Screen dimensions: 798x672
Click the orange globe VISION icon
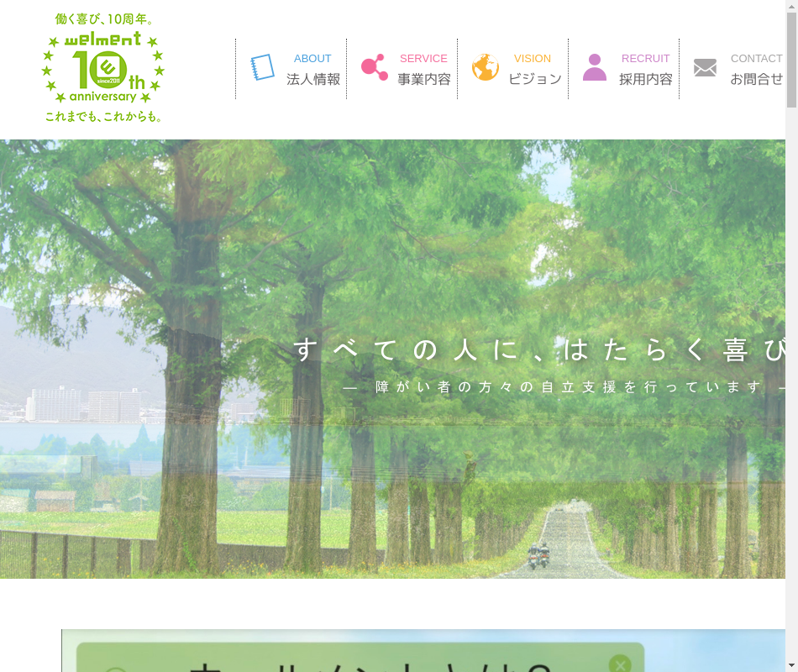485,67
